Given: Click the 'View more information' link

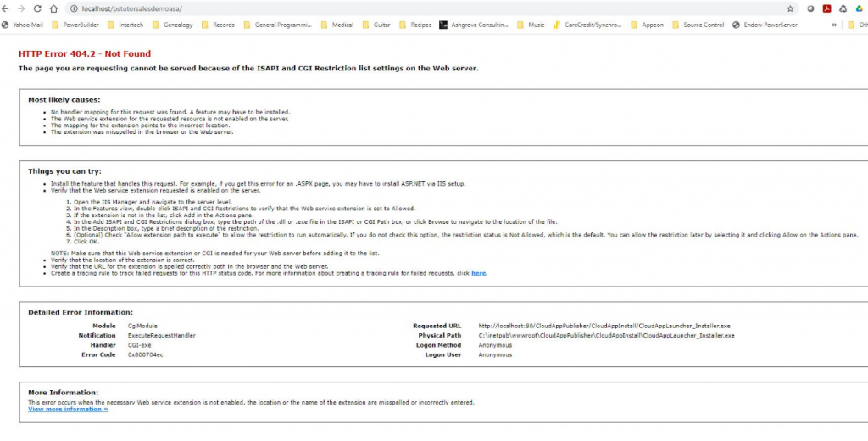Looking at the screenshot, I should 68,409.
